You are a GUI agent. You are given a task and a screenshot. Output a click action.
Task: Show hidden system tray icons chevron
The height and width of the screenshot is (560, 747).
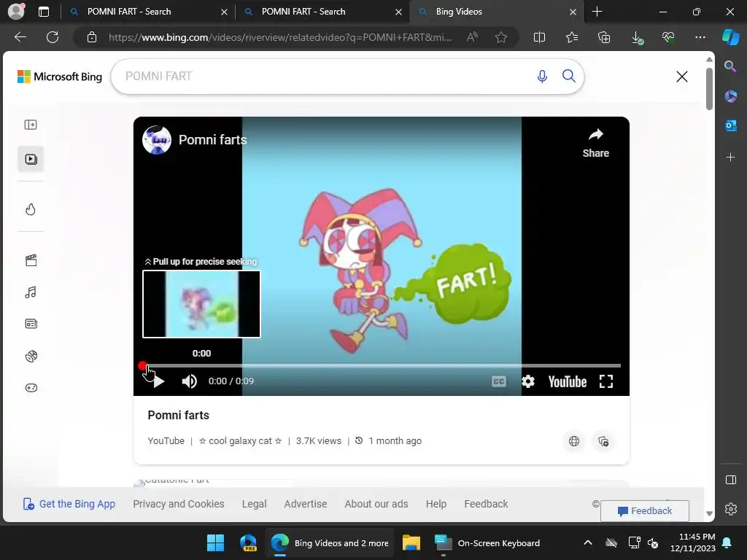(588, 542)
